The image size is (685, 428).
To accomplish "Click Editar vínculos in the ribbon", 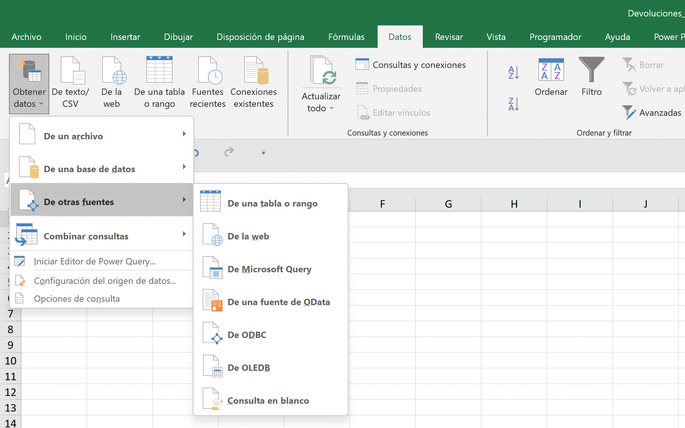I will point(393,113).
